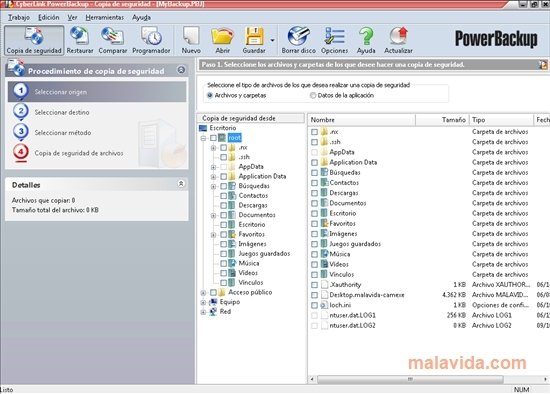
Task: Expand the Favoritos tree node
Action: pos(213,234)
